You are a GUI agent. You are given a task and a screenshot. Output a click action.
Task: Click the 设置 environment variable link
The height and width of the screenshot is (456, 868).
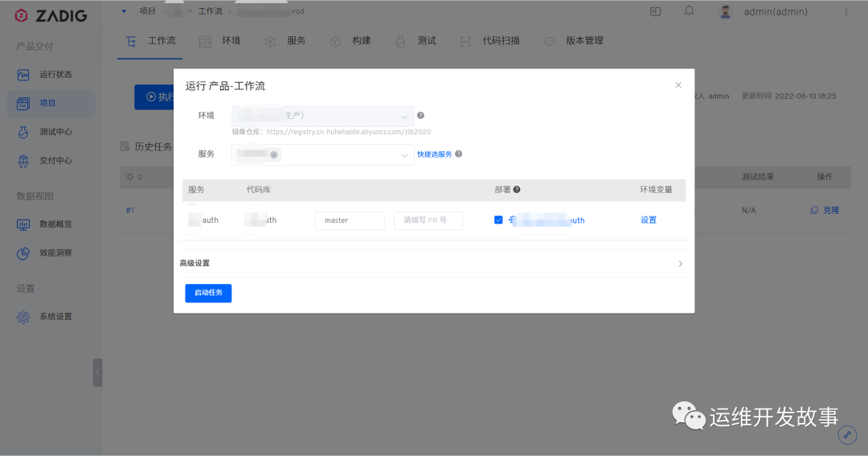point(648,220)
